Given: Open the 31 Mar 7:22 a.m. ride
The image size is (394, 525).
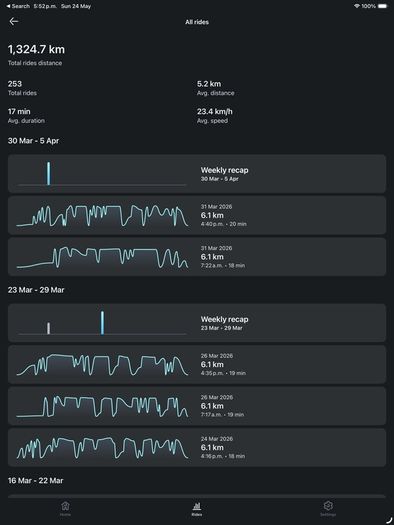Looking at the screenshot, I should tap(197, 257).
